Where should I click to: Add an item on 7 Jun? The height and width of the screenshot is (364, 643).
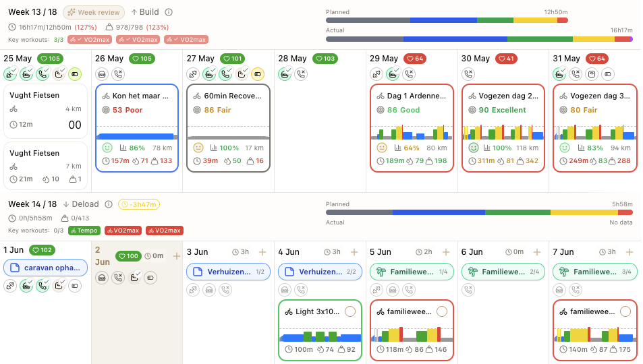(x=630, y=252)
